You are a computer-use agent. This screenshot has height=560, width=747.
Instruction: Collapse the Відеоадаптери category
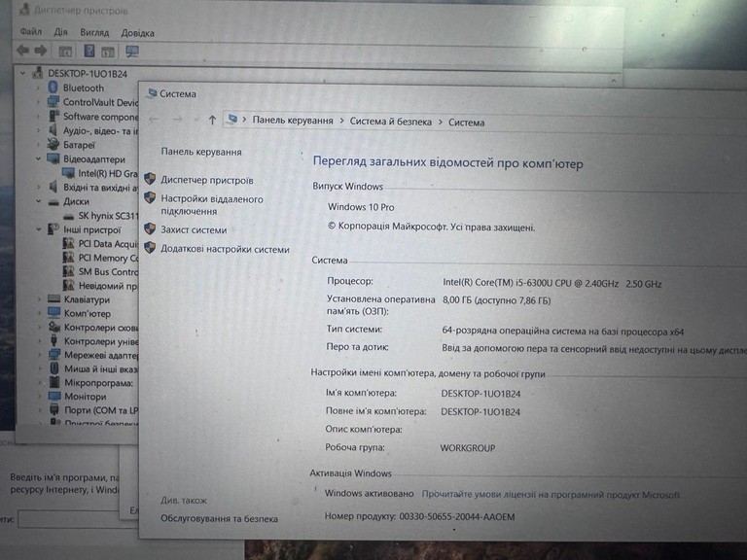[38, 159]
